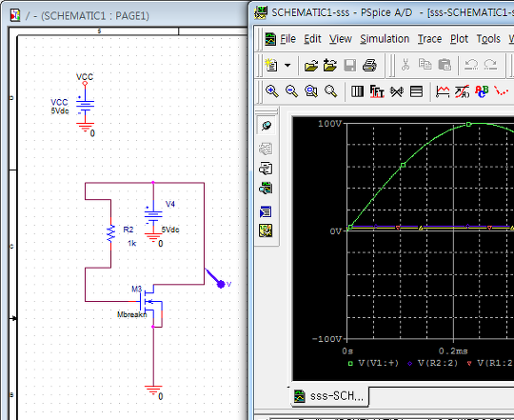Click the Paste clipboard icon
Image resolution: width=514 pixels, height=420 pixels.
pyautogui.click(x=445, y=65)
